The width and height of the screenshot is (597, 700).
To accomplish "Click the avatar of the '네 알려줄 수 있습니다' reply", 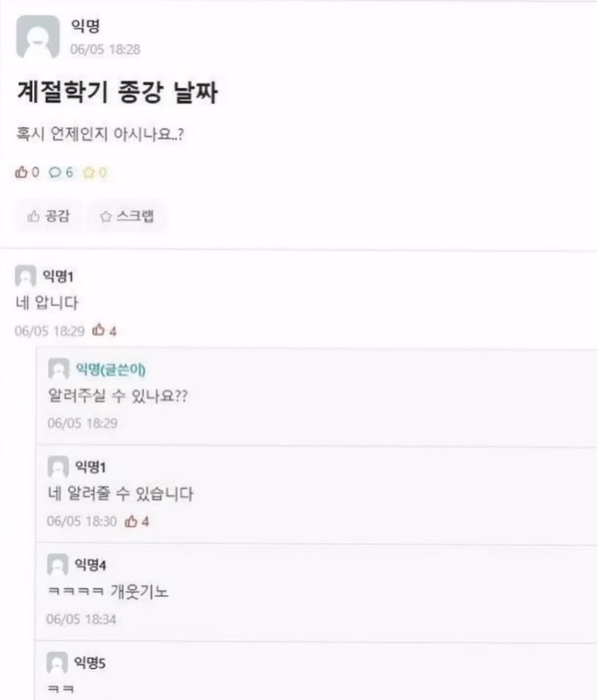I will pyautogui.click(x=58, y=467).
